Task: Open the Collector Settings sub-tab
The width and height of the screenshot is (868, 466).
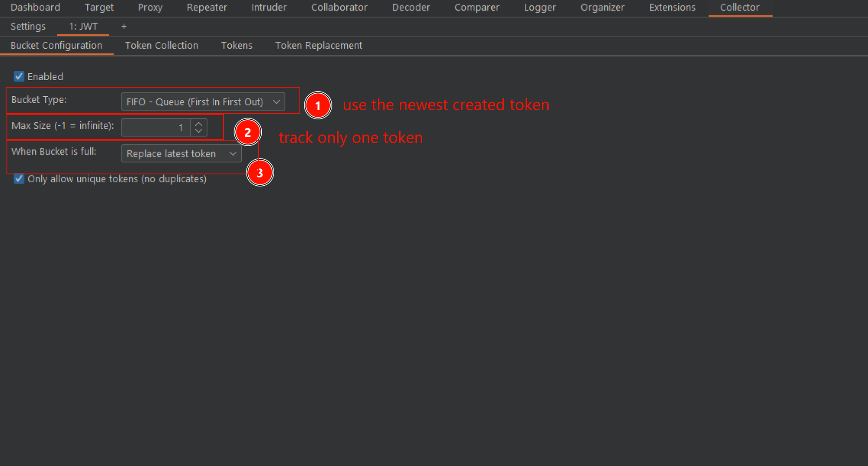Action: 28,26
